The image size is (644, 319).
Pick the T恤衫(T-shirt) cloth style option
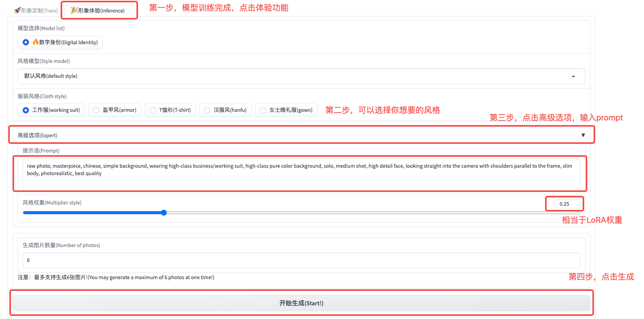click(x=153, y=110)
